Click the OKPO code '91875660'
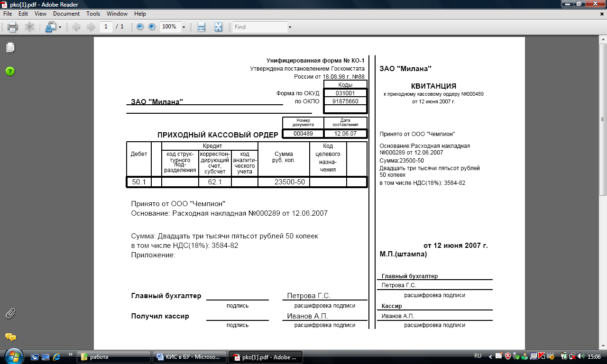 [345, 101]
